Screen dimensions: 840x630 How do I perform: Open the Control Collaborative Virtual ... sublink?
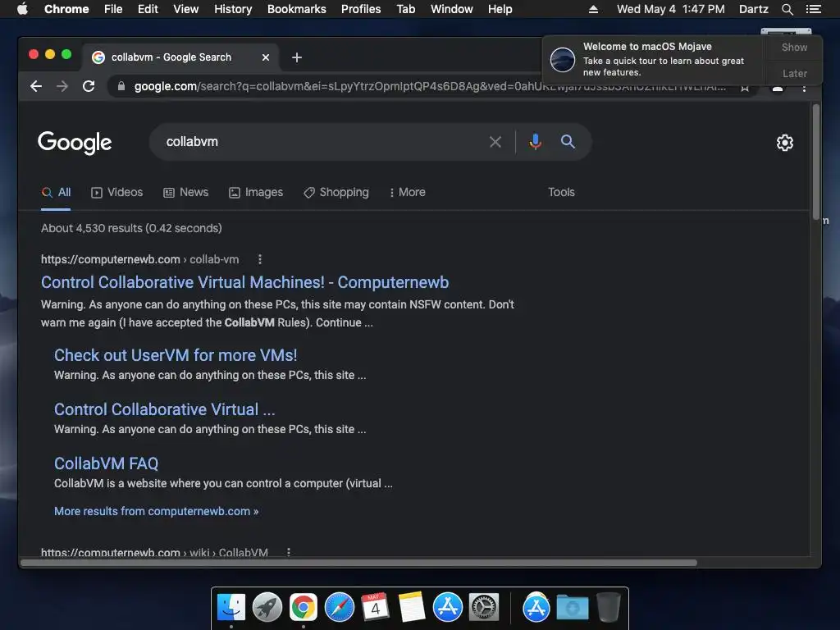164,409
